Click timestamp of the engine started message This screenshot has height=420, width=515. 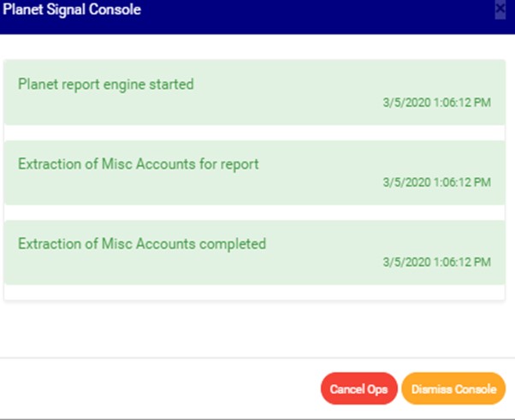(436, 103)
